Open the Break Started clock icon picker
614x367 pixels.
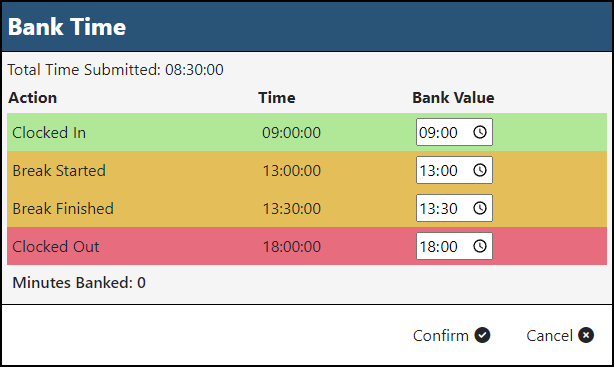480,170
